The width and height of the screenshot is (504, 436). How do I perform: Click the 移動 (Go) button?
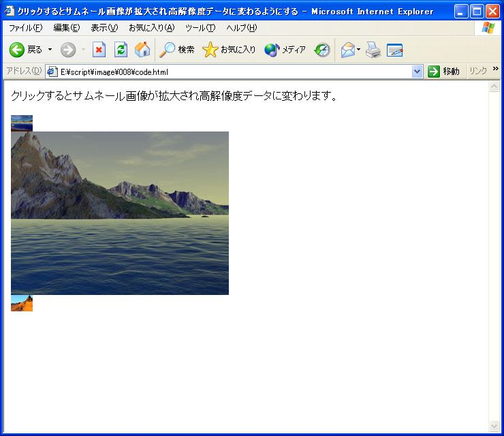443,72
